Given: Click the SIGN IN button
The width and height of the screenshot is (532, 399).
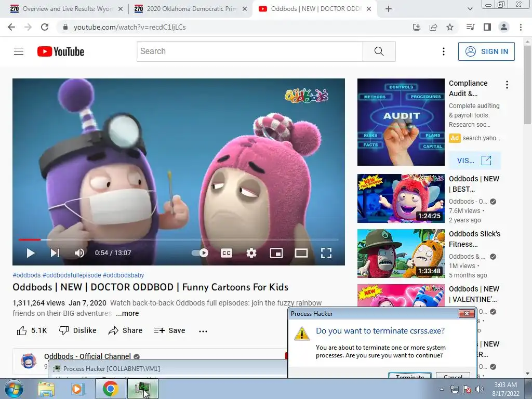Looking at the screenshot, I should click(486, 51).
